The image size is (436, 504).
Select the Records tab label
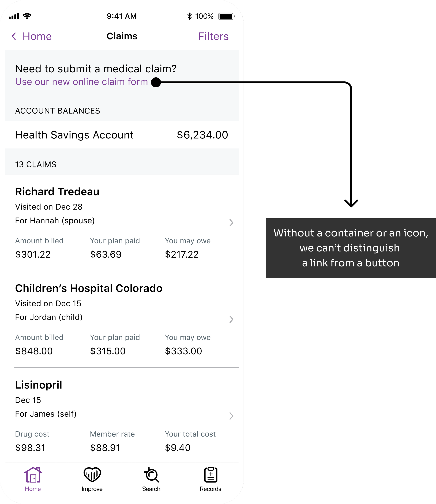(211, 489)
